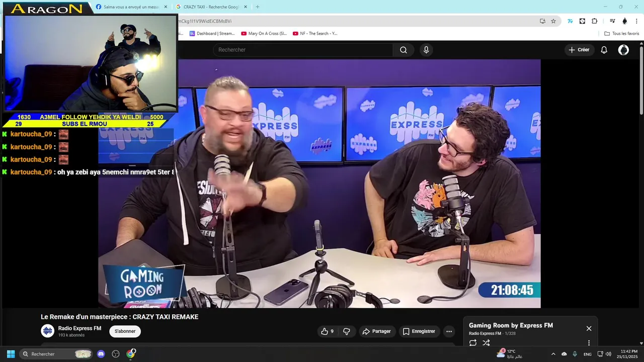Open more actions ellipsis under the video
644x362 pixels.
tap(449, 331)
